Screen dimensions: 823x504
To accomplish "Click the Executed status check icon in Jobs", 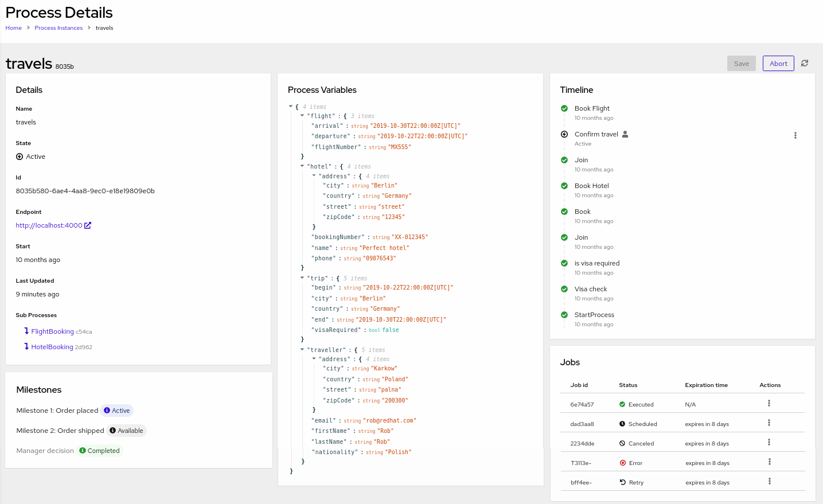I will (x=622, y=405).
